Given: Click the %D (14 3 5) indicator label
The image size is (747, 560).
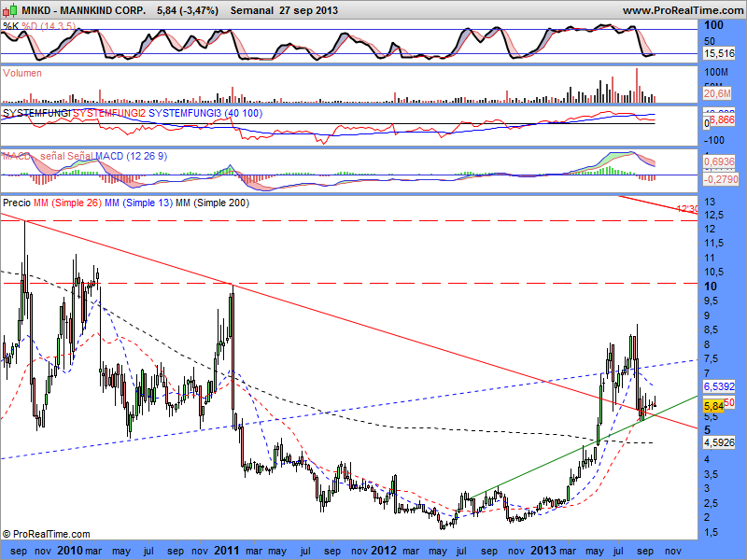Looking at the screenshot, I should tap(49, 26).
